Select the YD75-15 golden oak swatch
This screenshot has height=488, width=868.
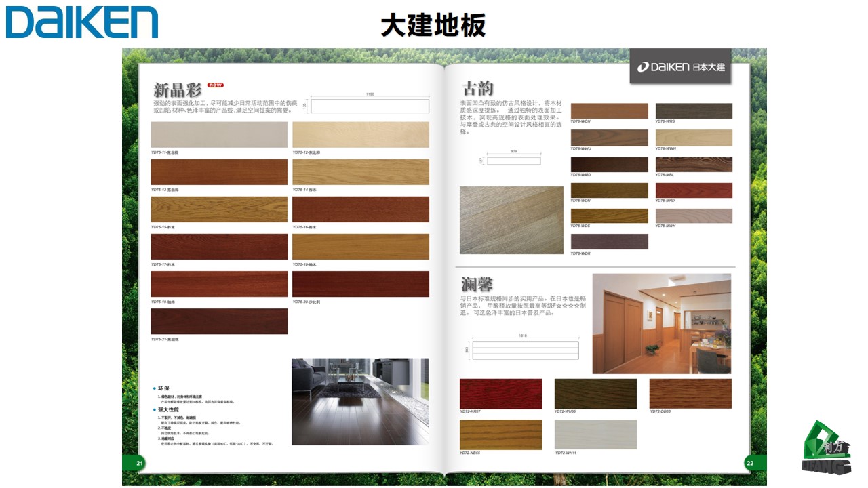219,209
